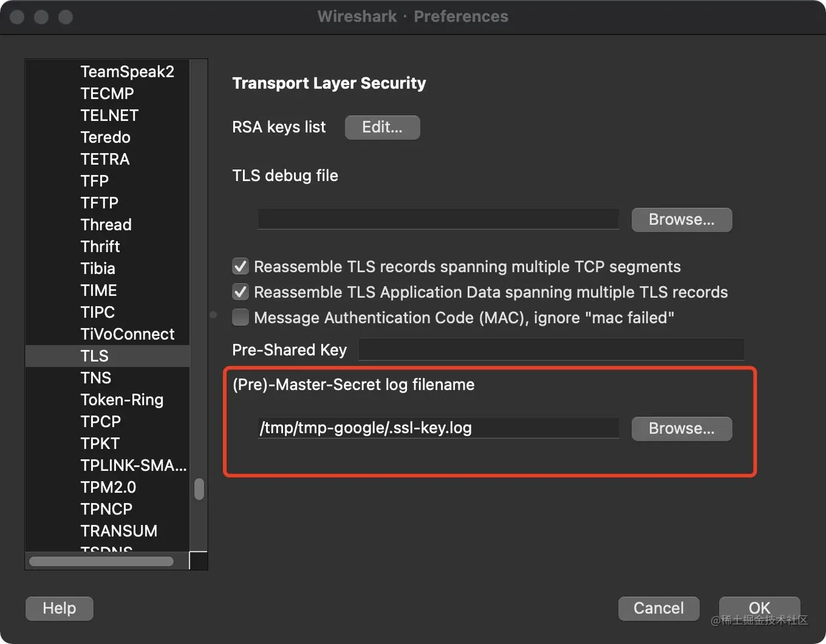Choose the Thrift protocol entry
Image resolution: width=826 pixels, height=644 pixels.
108,247
